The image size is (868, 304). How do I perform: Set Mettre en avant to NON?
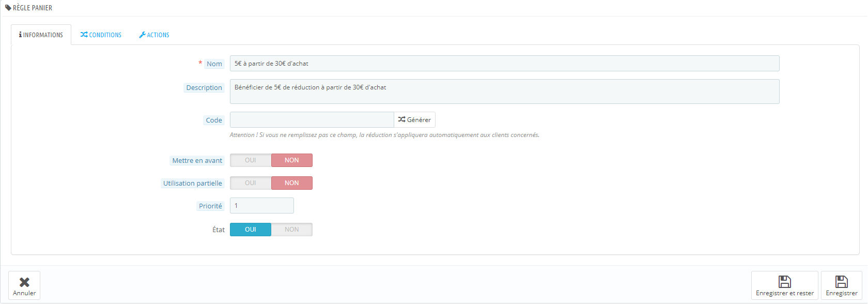tap(292, 160)
